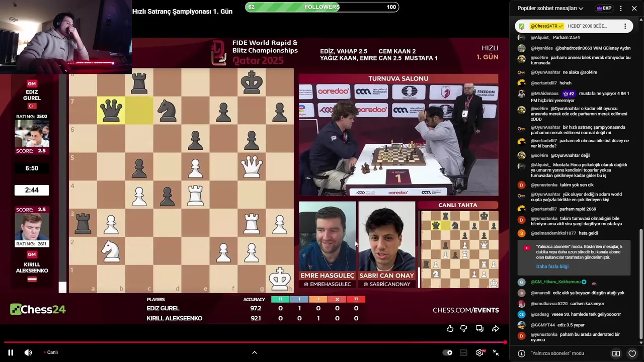644x362 pixels.
Task: Exit fullscreen mode icon
Action: (496, 353)
